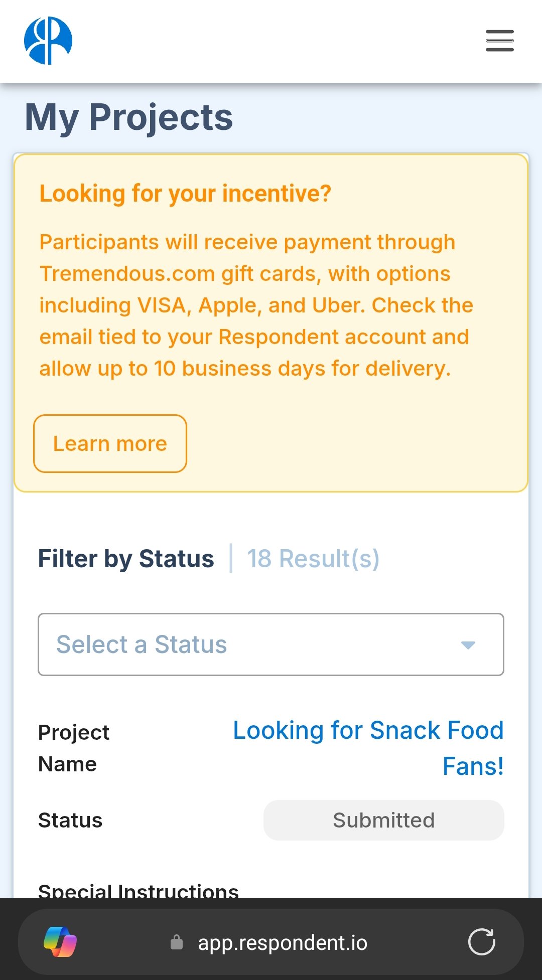542x980 pixels.
Task: Click the 18 Result(s) count text
Action: tap(313, 559)
